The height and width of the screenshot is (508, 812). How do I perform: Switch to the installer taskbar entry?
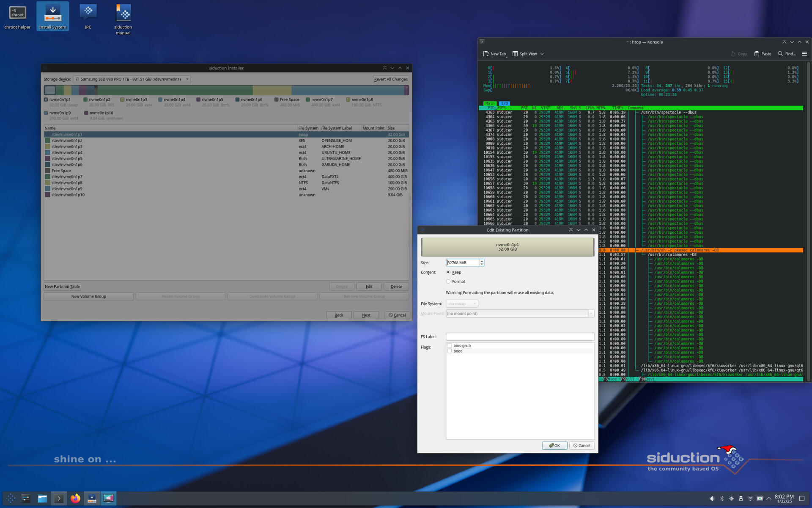click(92, 498)
